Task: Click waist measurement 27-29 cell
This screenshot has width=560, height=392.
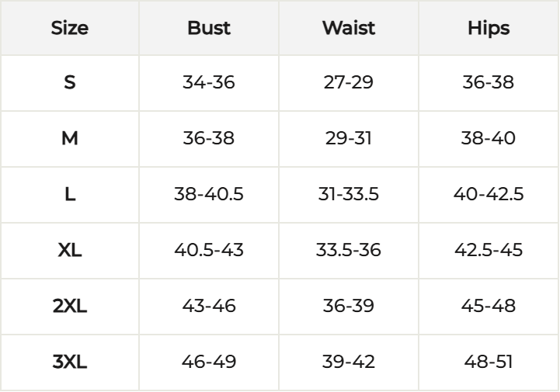Action: tap(349, 82)
